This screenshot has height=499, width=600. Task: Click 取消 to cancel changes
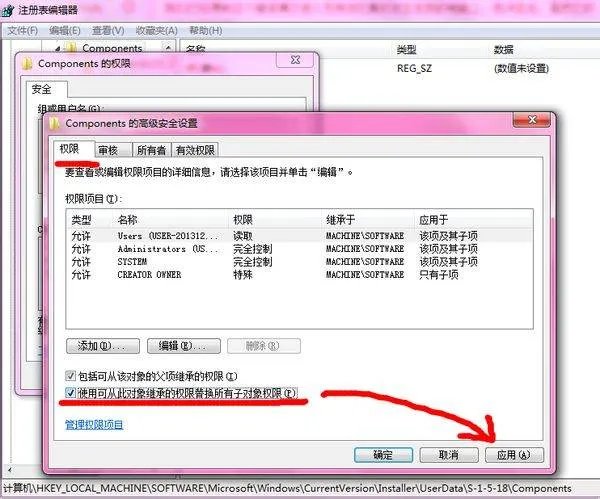449,455
